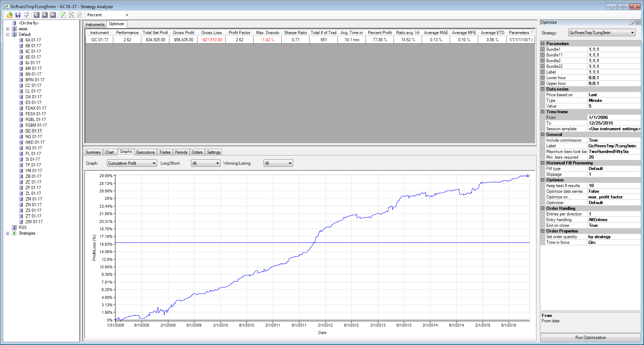
Task: Open the Trades tab
Action: pos(165,152)
